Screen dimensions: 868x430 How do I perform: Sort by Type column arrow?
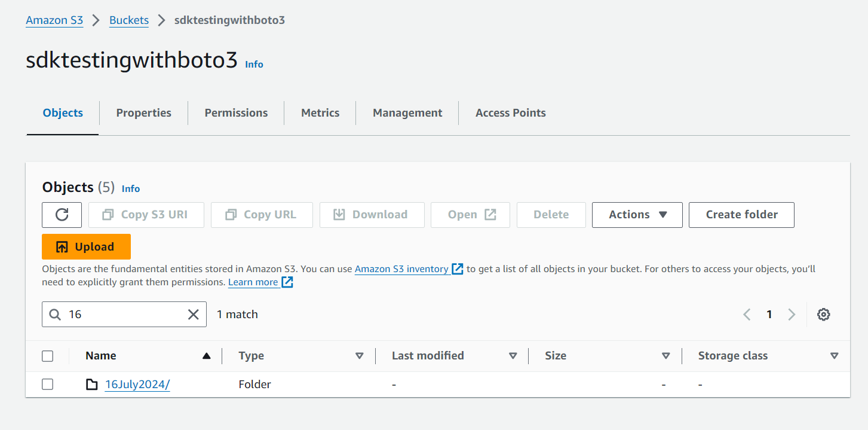pyautogui.click(x=360, y=356)
